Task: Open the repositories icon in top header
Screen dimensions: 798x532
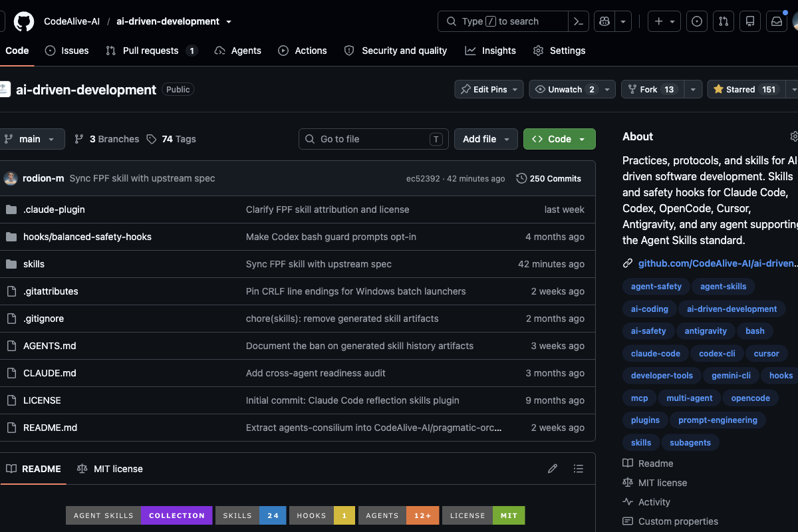Action: [750, 21]
